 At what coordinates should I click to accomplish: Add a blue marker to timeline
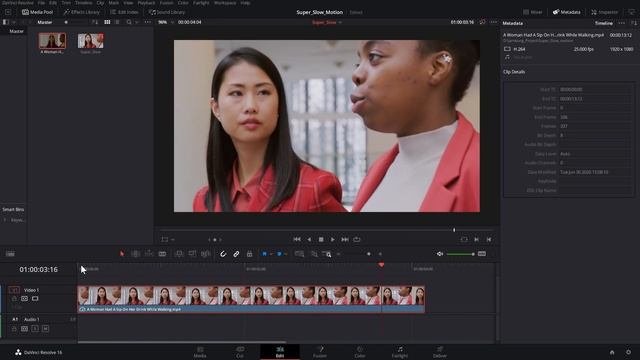[279, 254]
